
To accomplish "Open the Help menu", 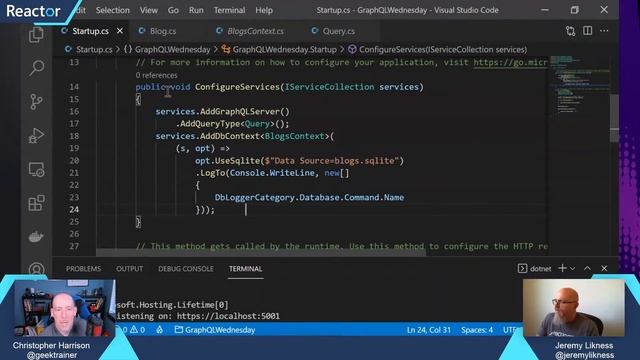I will point(264,10).
